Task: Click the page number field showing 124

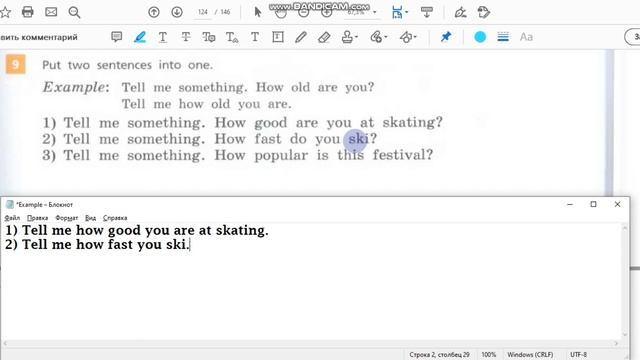Action: (203, 12)
